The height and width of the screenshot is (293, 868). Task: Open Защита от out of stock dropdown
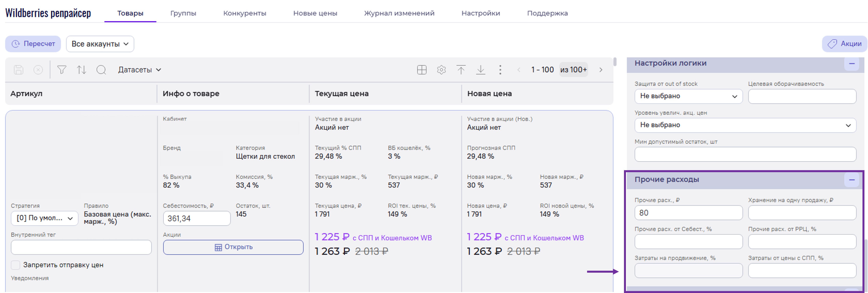(x=688, y=96)
